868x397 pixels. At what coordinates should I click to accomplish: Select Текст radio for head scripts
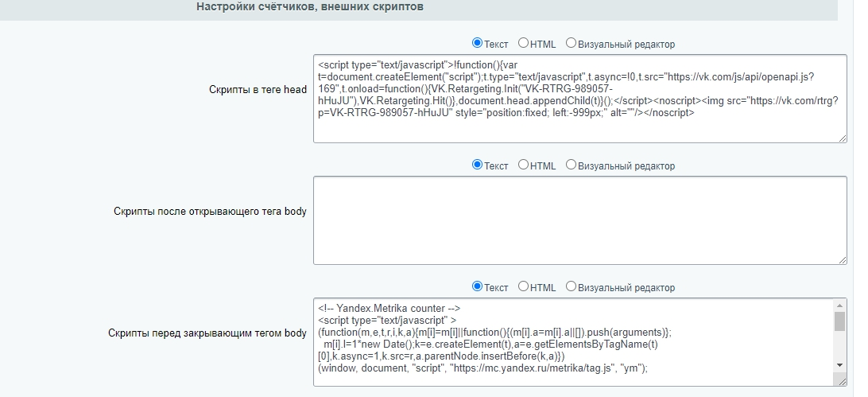[x=478, y=43]
